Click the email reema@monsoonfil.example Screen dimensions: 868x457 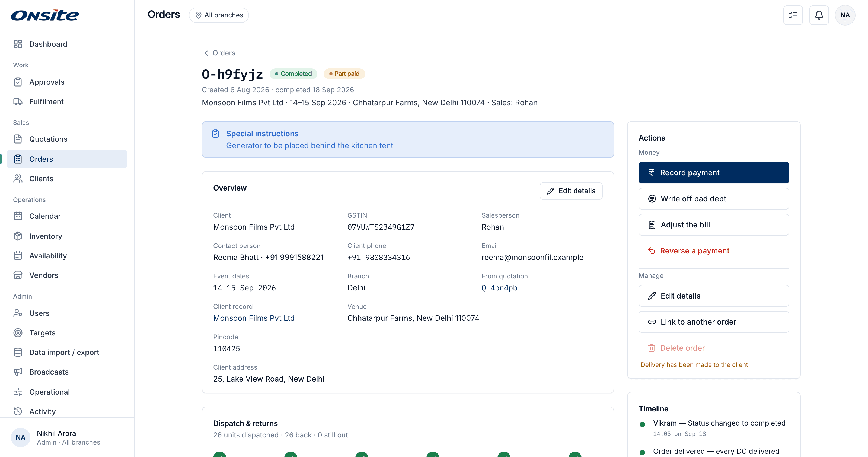[x=532, y=258]
